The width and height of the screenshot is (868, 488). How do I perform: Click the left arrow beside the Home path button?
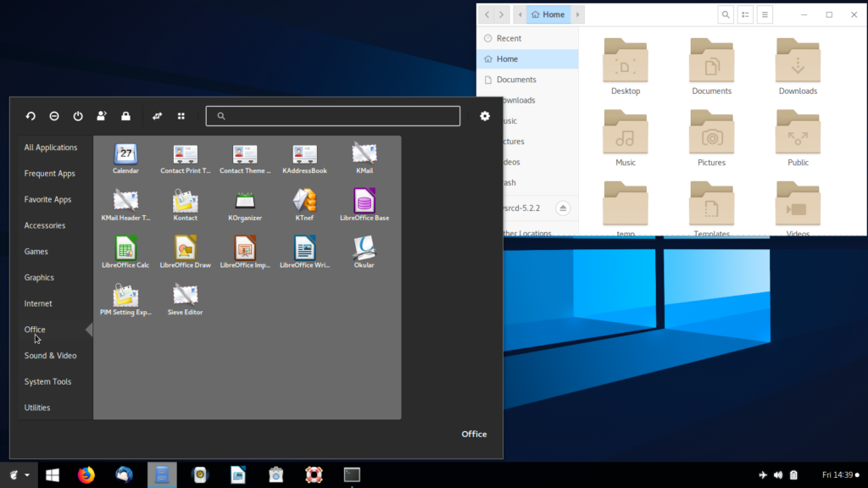tap(520, 15)
